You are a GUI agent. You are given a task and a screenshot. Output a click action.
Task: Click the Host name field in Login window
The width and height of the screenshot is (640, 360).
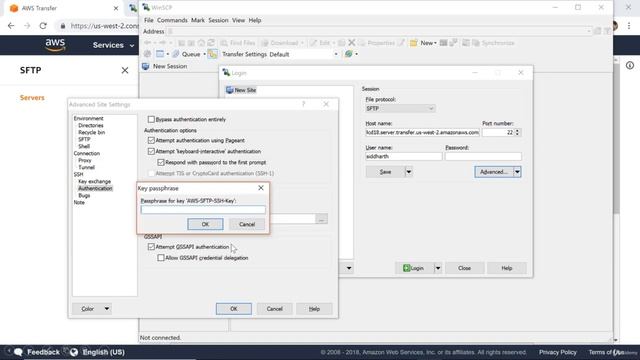pyautogui.click(x=422, y=132)
